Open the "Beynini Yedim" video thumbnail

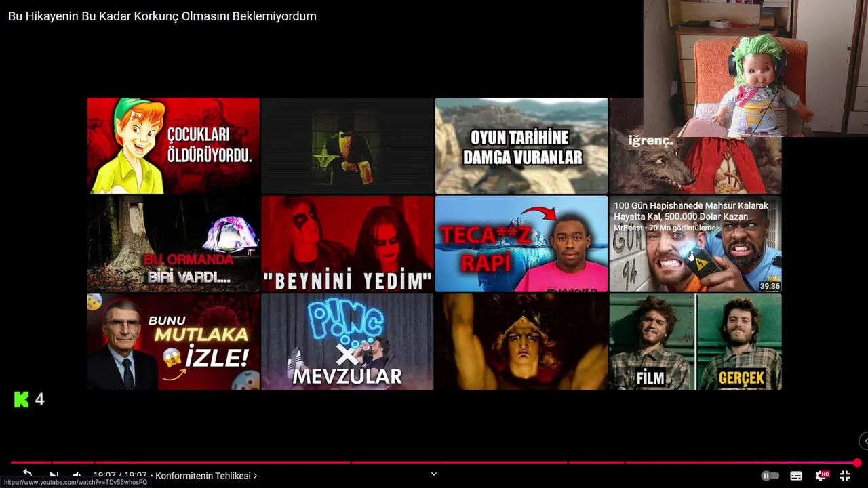coord(347,244)
